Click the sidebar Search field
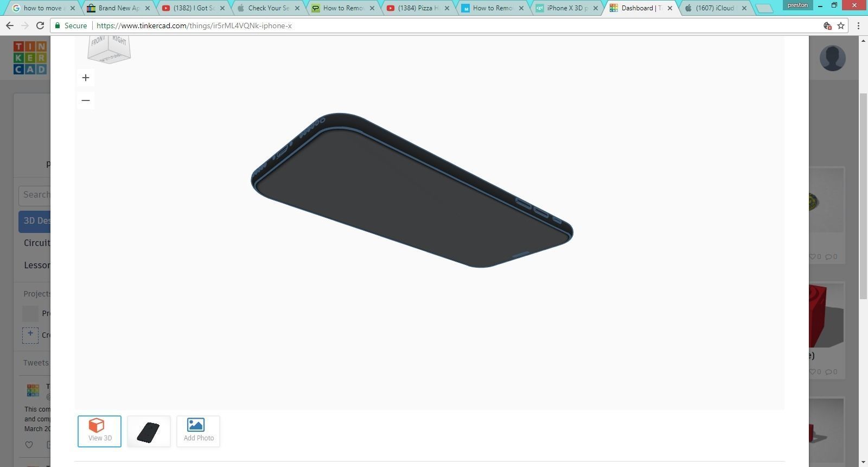Screen dimensions: 868x467 click(x=35, y=195)
